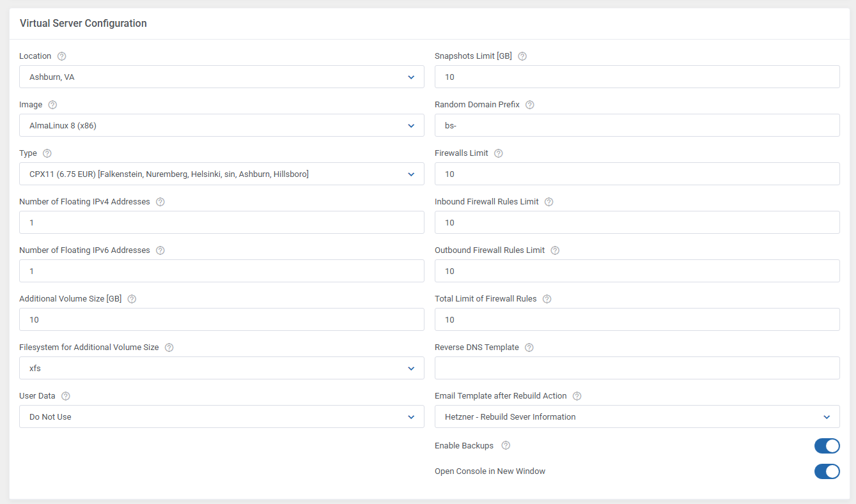Expand the Email Template after Rebuild dropdown
The height and width of the screenshot is (504, 856).
coord(637,417)
